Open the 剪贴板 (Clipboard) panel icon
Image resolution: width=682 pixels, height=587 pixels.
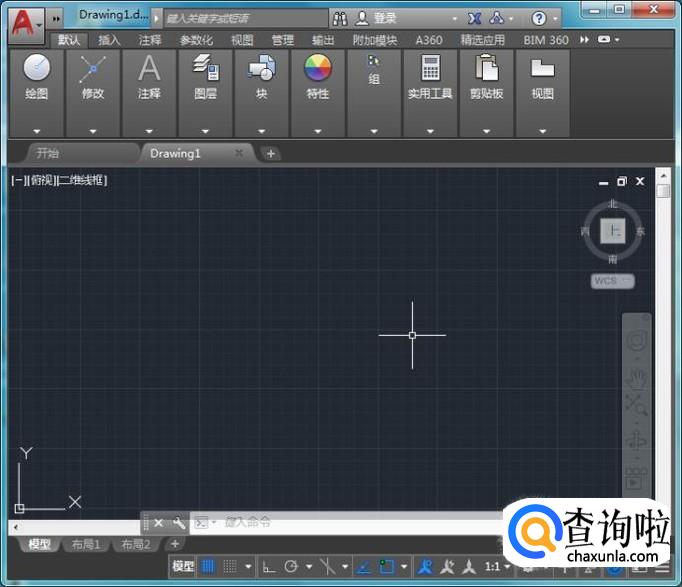486,69
